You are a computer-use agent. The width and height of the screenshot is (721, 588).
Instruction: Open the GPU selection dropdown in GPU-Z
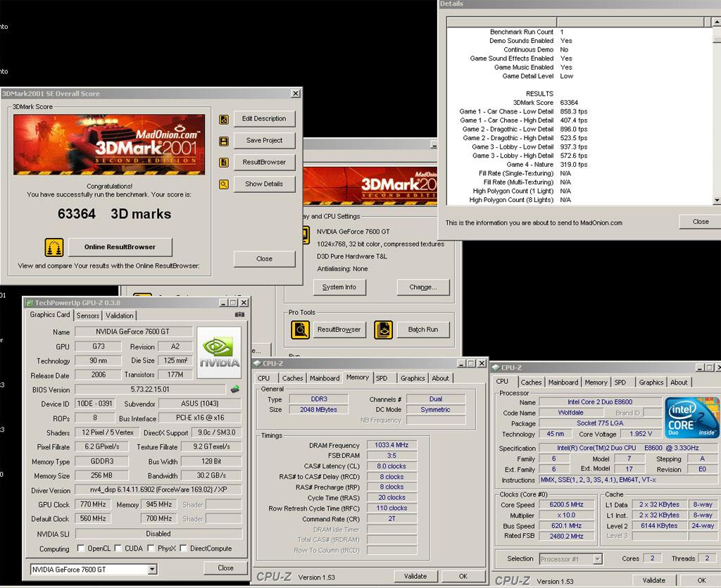[x=152, y=570]
